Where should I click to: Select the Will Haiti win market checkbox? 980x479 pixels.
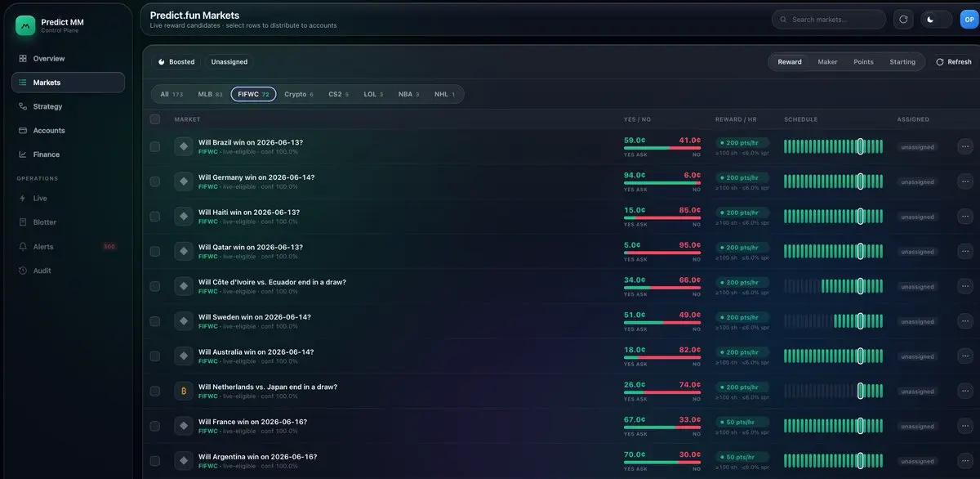pyautogui.click(x=155, y=217)
